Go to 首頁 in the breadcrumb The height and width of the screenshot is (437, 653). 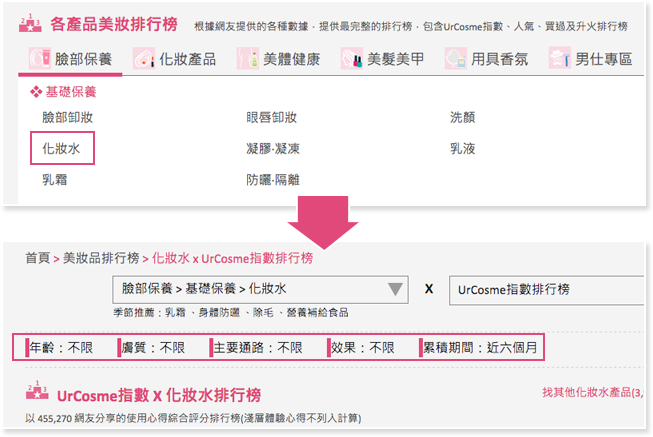[x=37, y=258]
